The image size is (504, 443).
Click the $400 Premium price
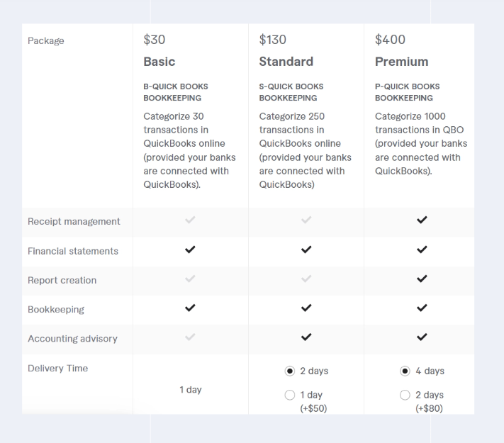tap(390, 40)
